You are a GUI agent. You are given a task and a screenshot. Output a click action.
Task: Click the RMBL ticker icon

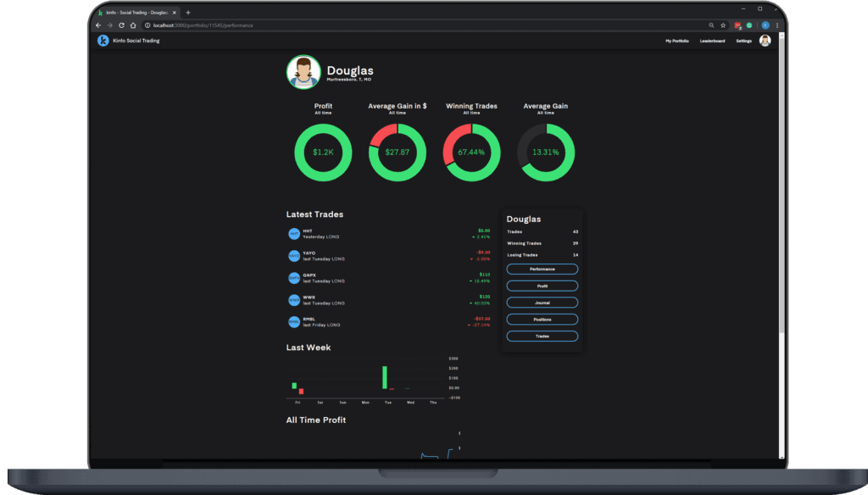[294, 322]
